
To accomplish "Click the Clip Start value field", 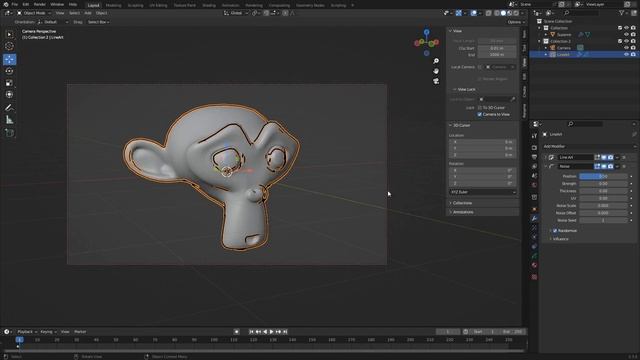I will click(497, 48).
